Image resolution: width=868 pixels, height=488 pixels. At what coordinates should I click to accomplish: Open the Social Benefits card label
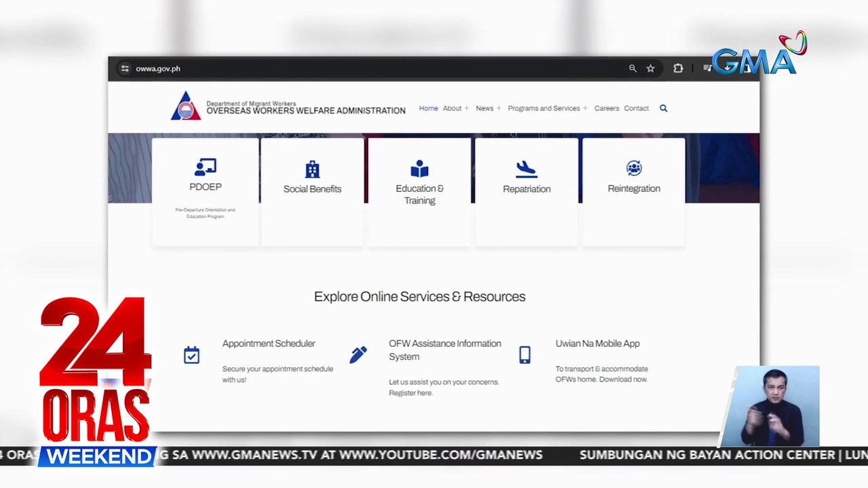(x=313, y=189)
